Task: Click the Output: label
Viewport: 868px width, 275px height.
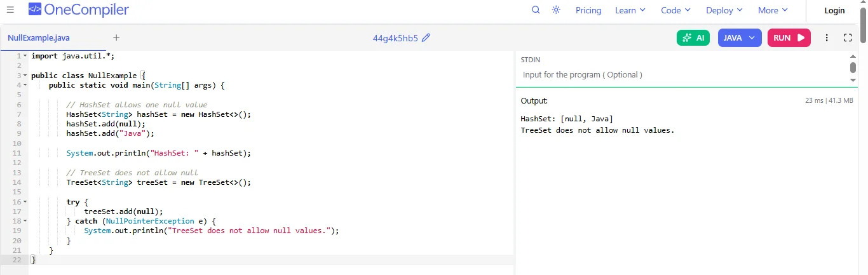Action: pos(534,100)
